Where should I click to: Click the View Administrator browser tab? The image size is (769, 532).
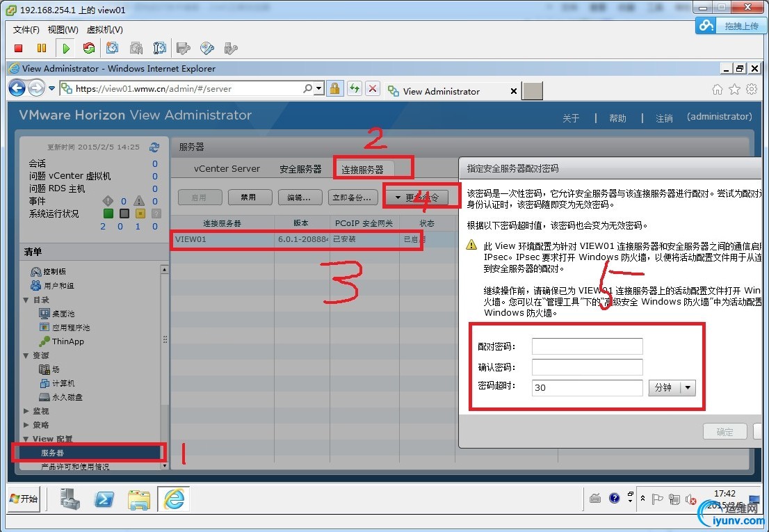[x=442, y=91]
